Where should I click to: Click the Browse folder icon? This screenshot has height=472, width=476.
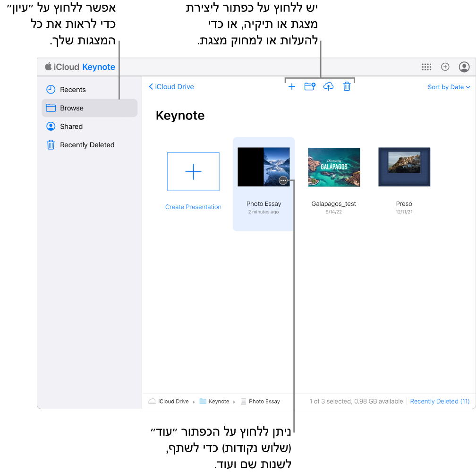pos(51,108)
